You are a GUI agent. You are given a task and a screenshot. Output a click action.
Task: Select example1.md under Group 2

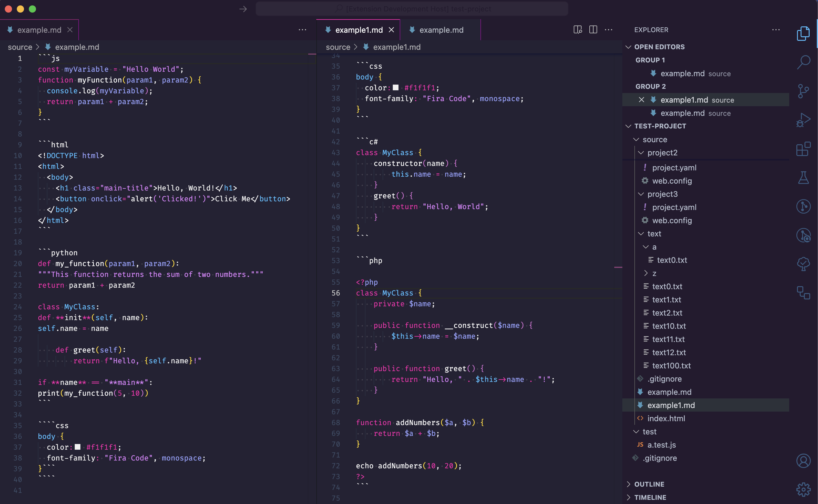coord(706,100)
